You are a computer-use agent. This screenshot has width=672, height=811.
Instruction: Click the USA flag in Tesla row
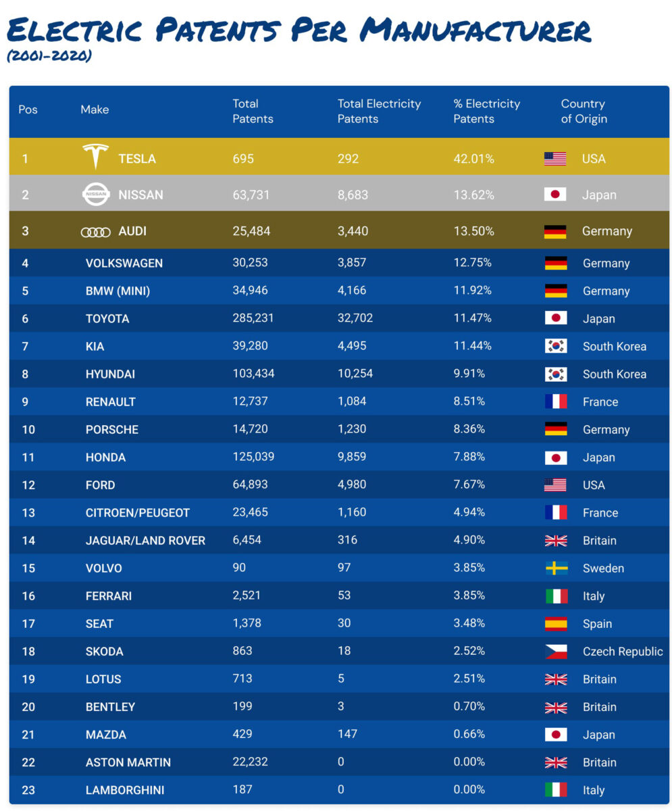(x=555, y=159)
